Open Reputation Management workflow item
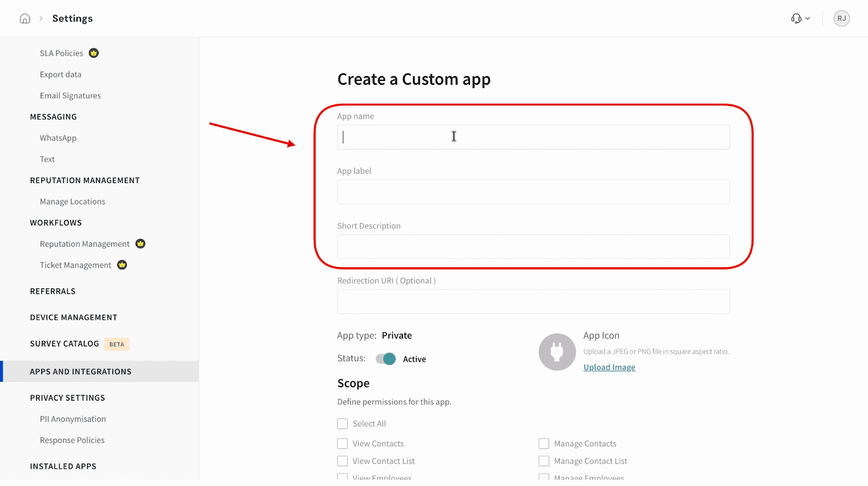 [x=85, y=244]
